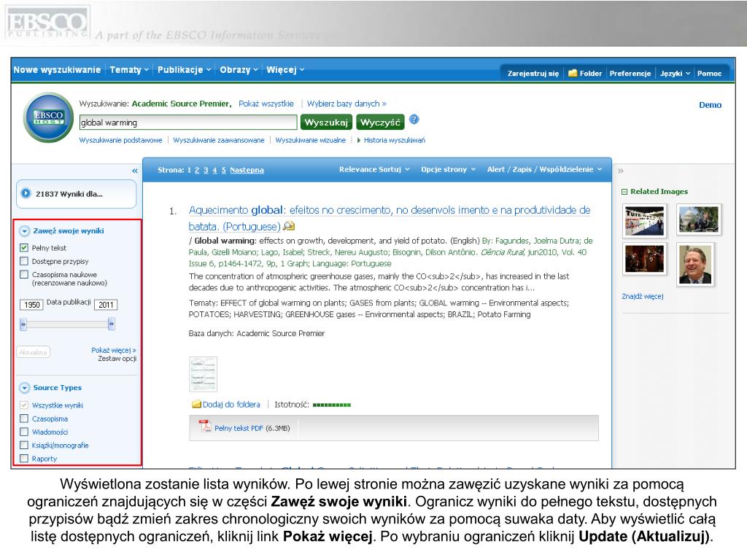Collapse the Zawęź swoje wyniki section

pos(24,231)
